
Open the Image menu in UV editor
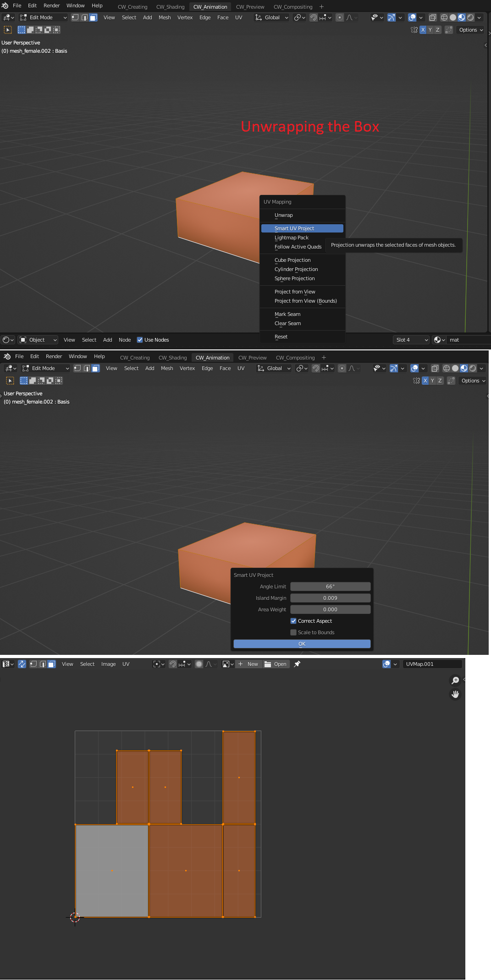(x=109, y=664)
